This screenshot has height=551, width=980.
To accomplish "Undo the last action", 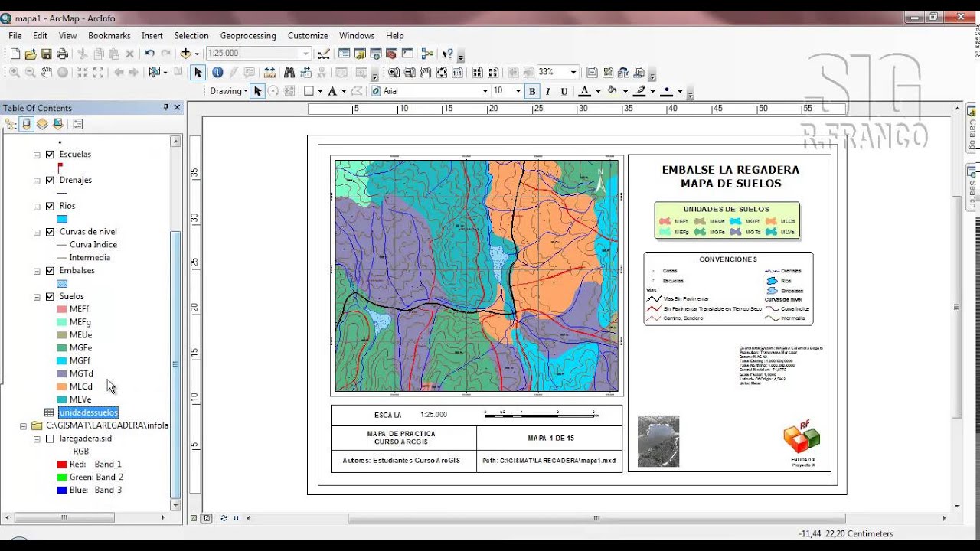I will 149,54.
